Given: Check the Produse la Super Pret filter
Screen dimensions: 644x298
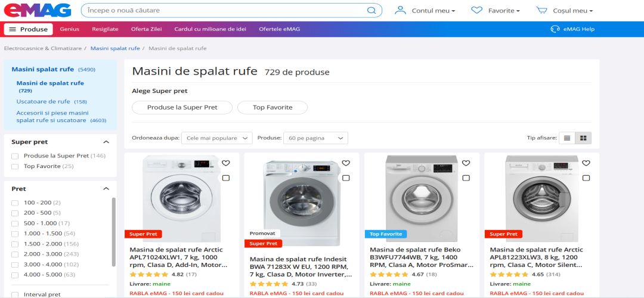Looking at the screenshot, I should point(15,156).
